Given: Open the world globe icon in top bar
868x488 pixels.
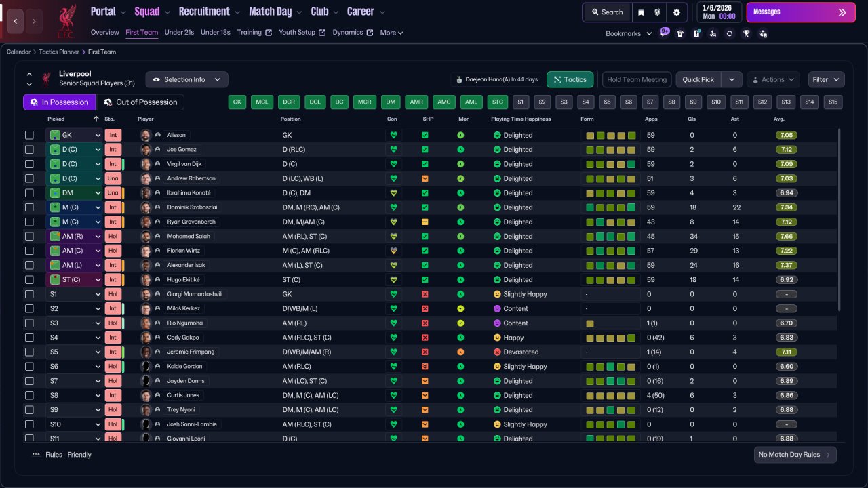Looking at the screenshot, I should 657,12.
